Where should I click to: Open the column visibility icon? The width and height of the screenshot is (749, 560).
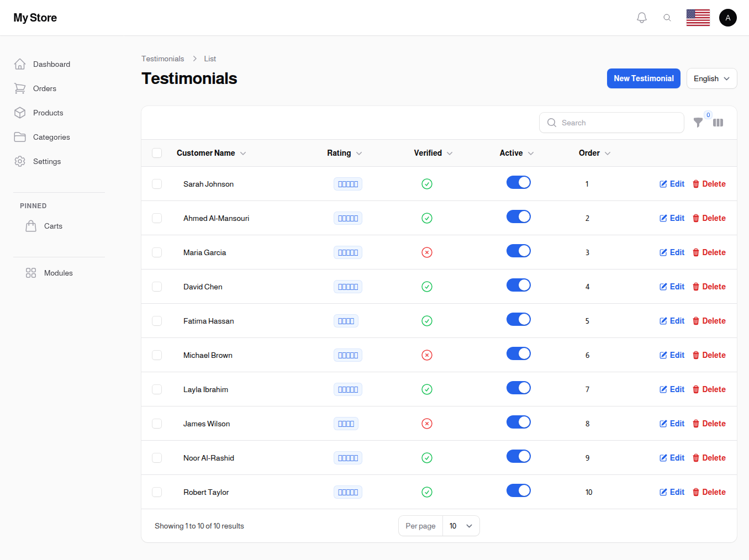(718, 123)
